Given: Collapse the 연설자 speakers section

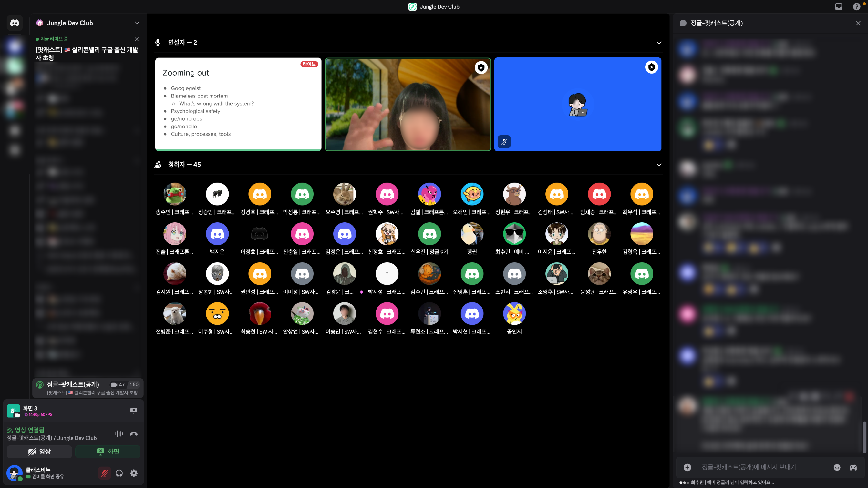Looking at the screenshot, I should click(659, 43).
